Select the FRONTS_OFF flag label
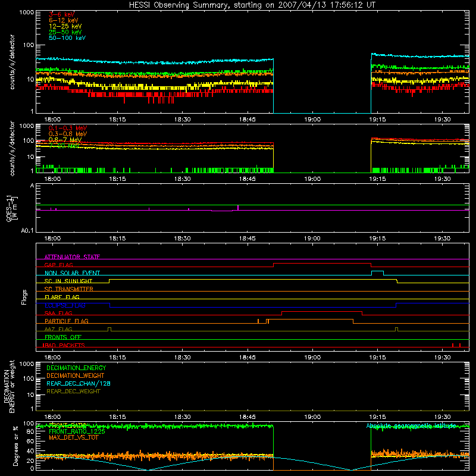 63,337
